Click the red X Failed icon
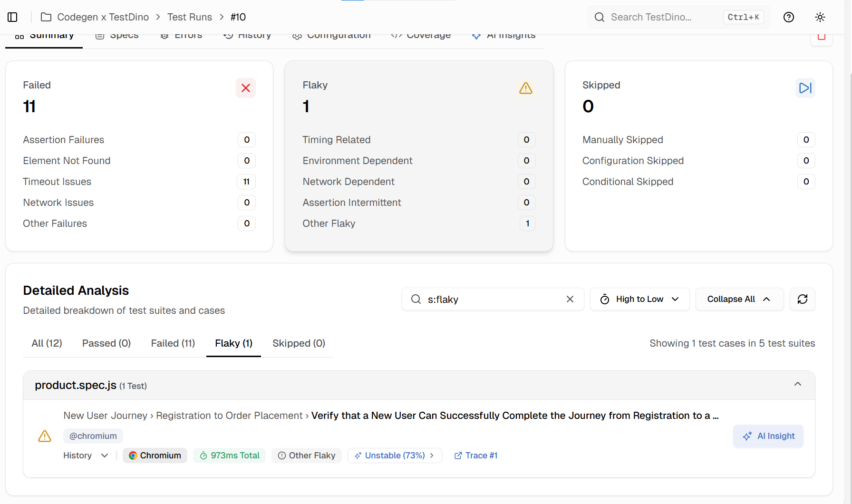852x504 pixels. click(245, 88)
